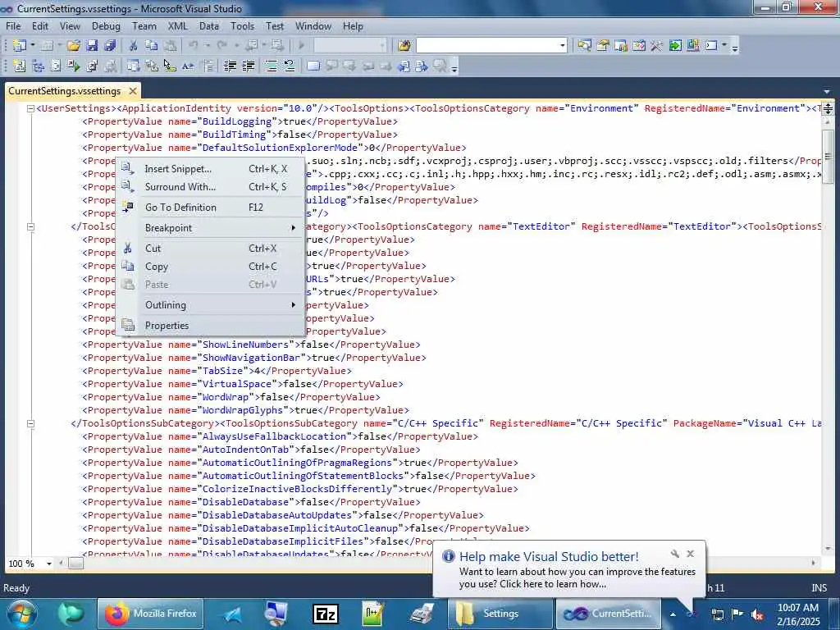Viewport: 840px width, 630px height.
Task: Click the Open File folder icon
Action: pyautogui.click(x=73, y=46)
